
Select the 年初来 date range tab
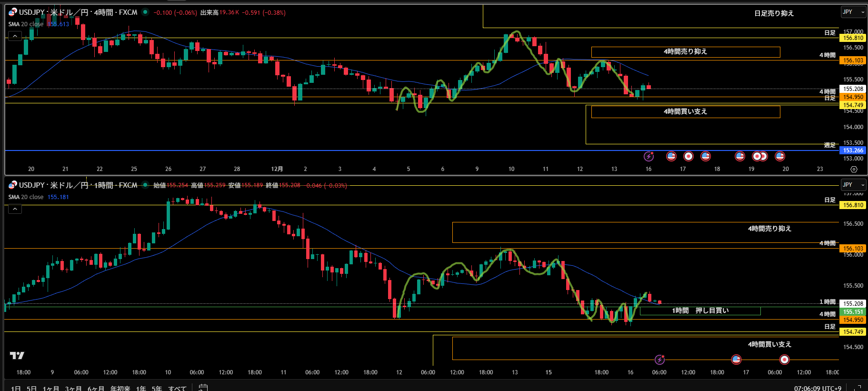[x=120, y=389]
